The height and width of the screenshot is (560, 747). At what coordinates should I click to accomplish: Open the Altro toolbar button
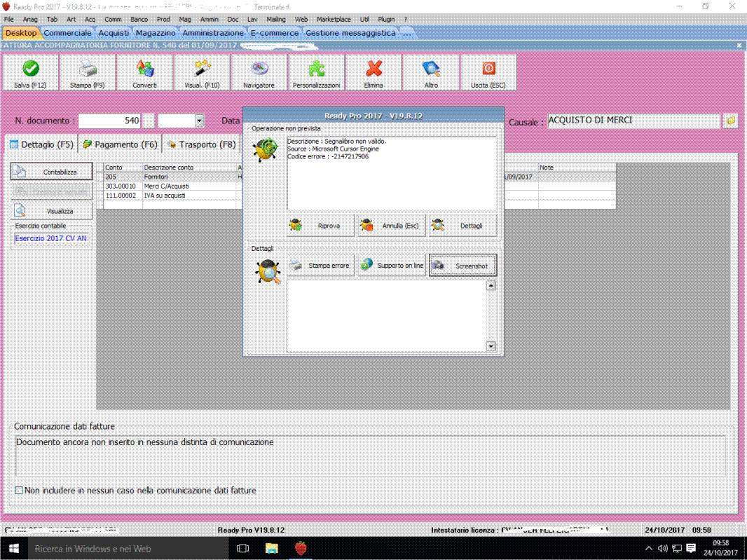click(x=431, y=72)
